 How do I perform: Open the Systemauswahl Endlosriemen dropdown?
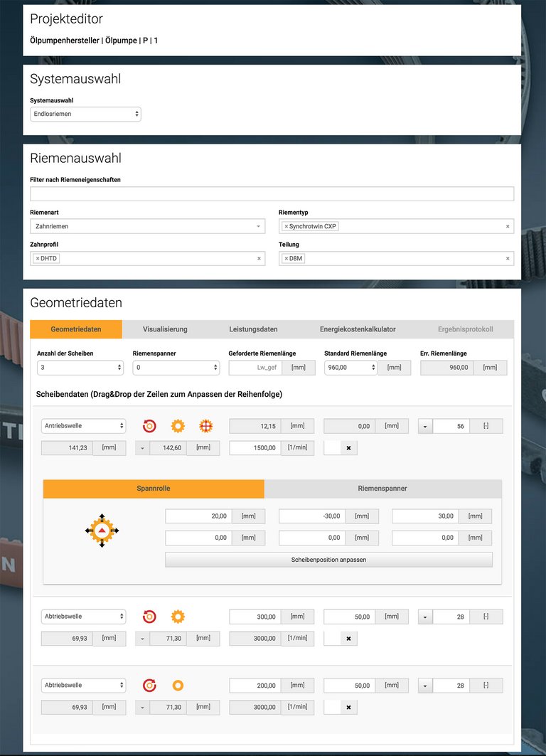(85, 114)
